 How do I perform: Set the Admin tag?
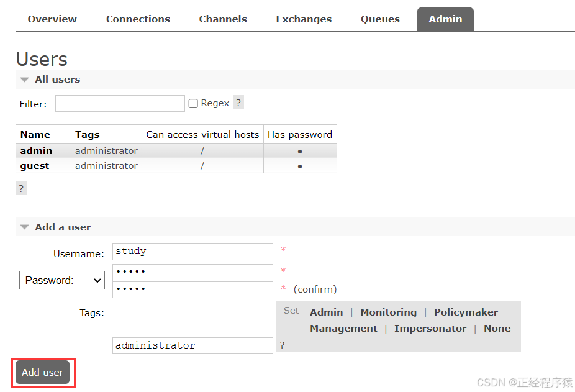coord(327,312)
